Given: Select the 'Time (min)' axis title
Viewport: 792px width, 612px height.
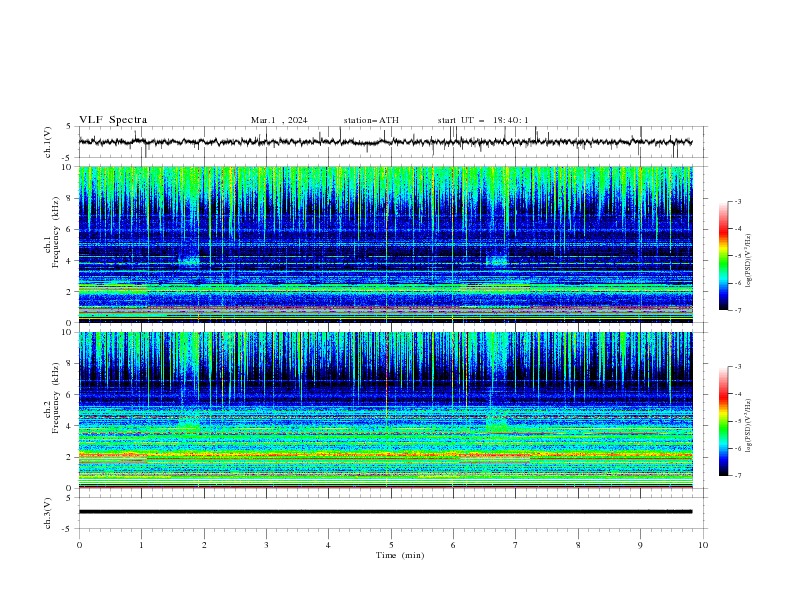Looking at the screenshot, I should 400,555.
